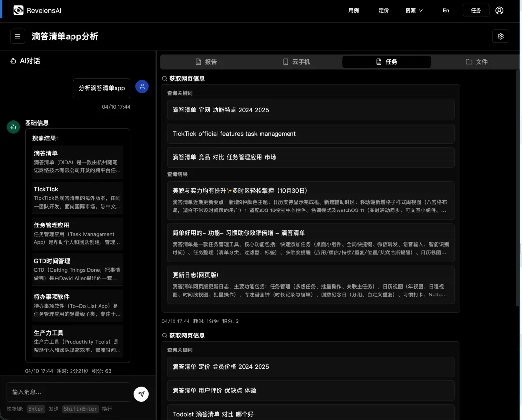Open project settings gear icon

click(500, 36)
